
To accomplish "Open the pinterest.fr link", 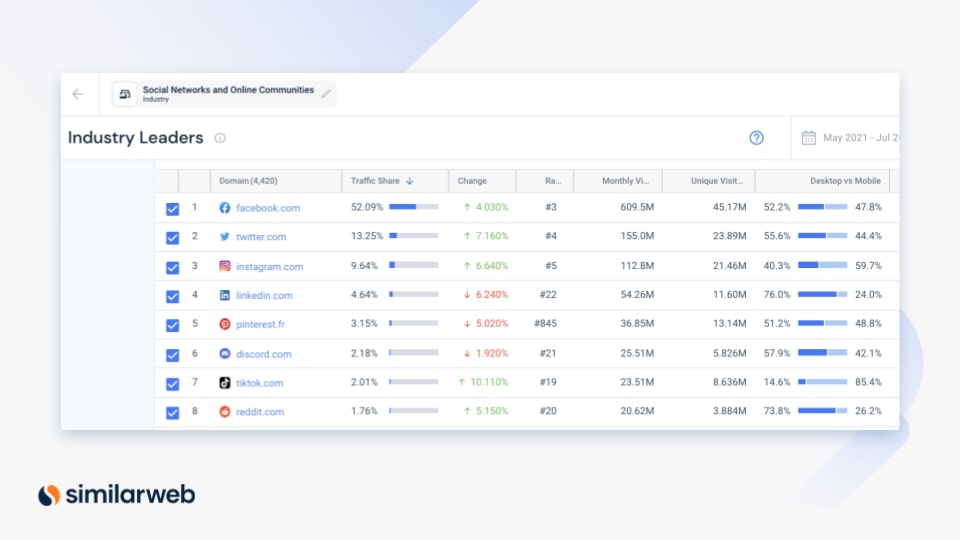I will [260, 324].
